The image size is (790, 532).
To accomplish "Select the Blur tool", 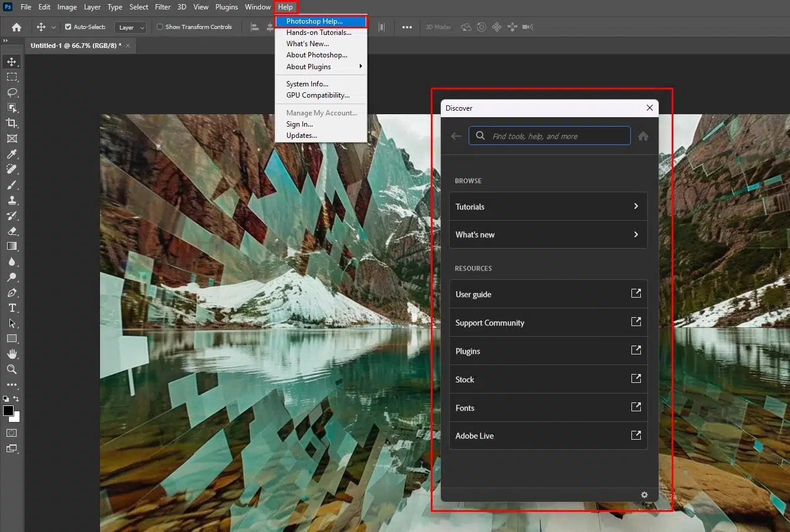I will (12, 262).
